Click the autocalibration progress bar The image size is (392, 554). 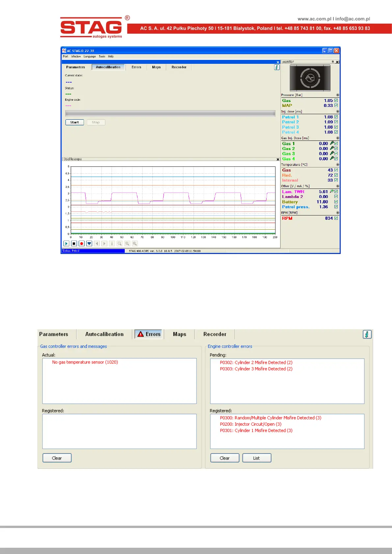170,113
